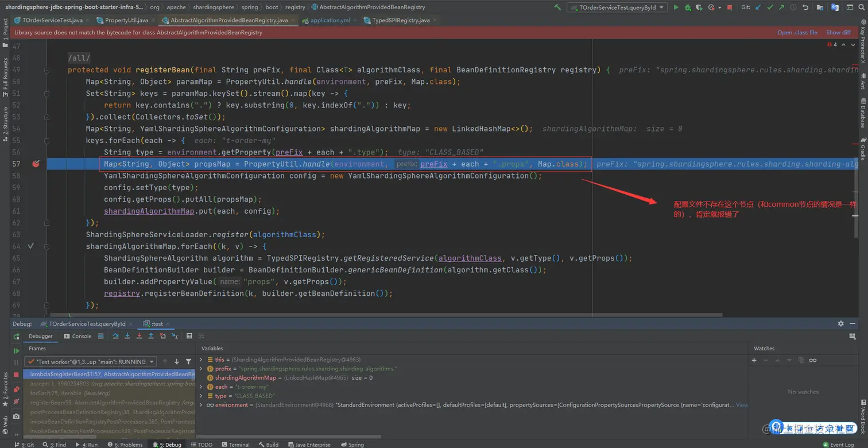Stop debugging with the red square in the debug sidebar

click(x=16, y=374)
